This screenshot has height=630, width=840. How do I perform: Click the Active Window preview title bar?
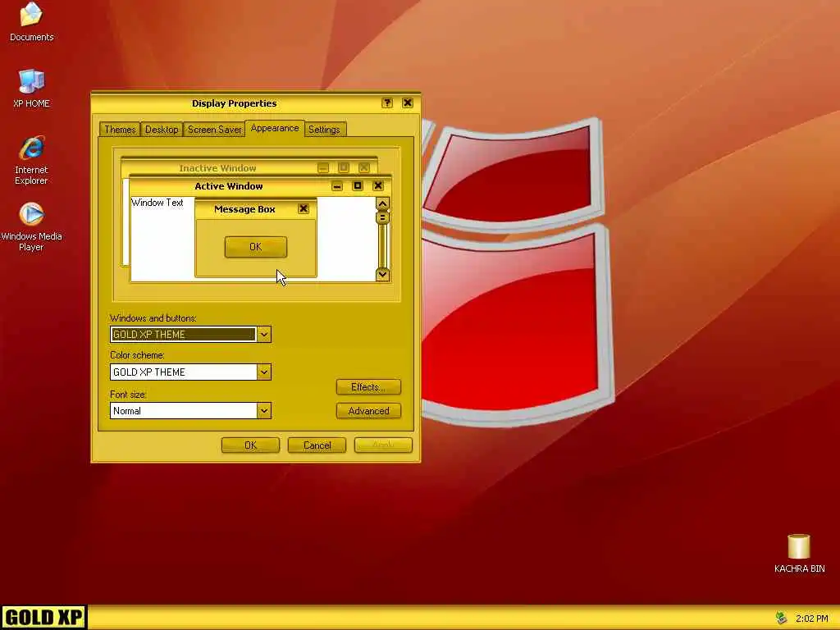tap(260, 186)
